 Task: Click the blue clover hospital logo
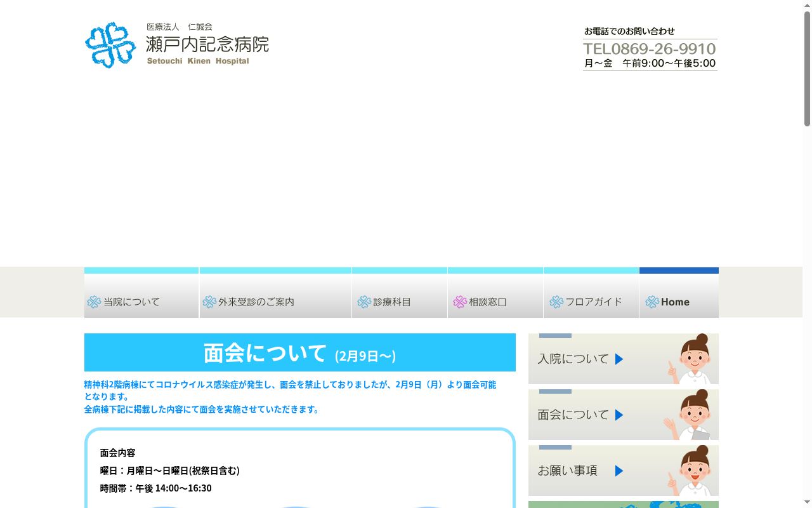pos(110,45)
